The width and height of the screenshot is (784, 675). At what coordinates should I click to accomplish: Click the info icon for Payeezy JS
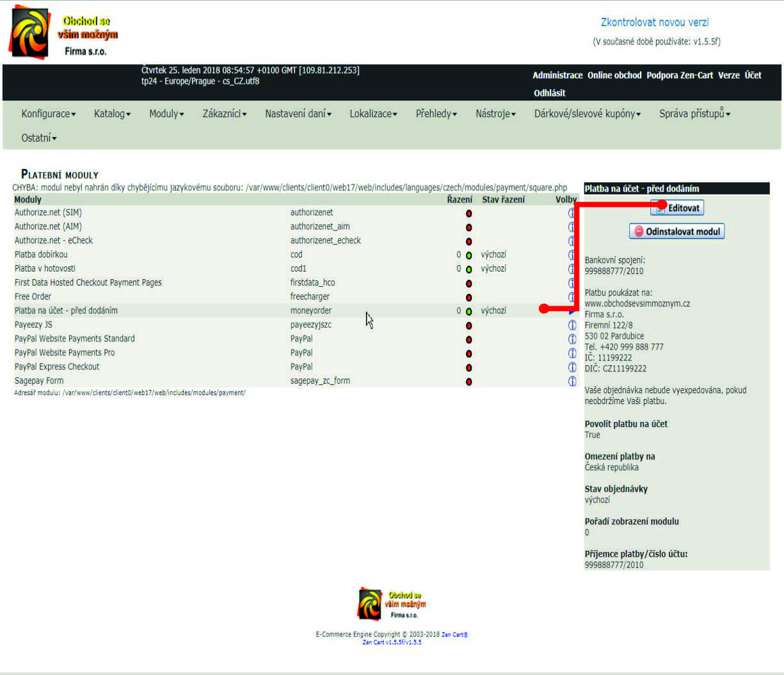572,325
